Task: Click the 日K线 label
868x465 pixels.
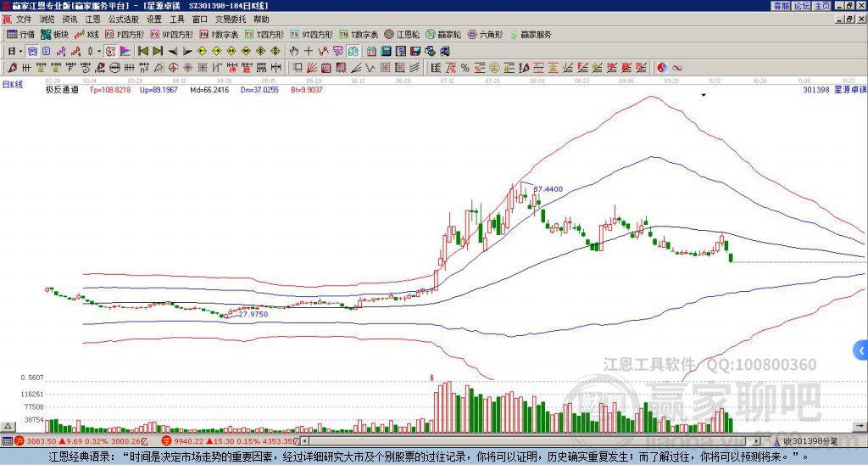Action: click(13, 85)
